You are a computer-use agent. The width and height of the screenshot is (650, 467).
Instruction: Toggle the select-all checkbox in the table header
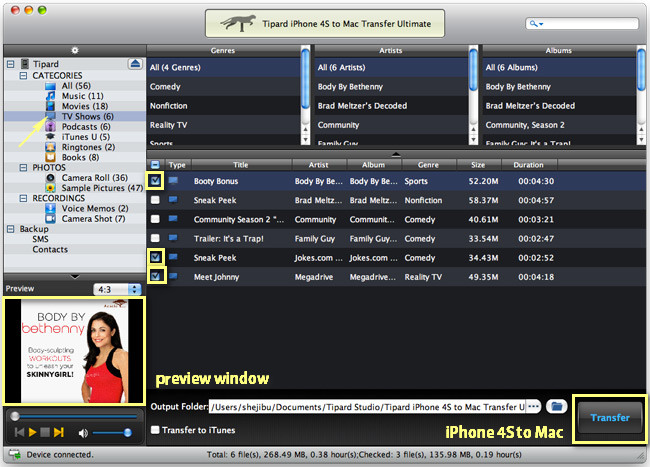[155, 165]
